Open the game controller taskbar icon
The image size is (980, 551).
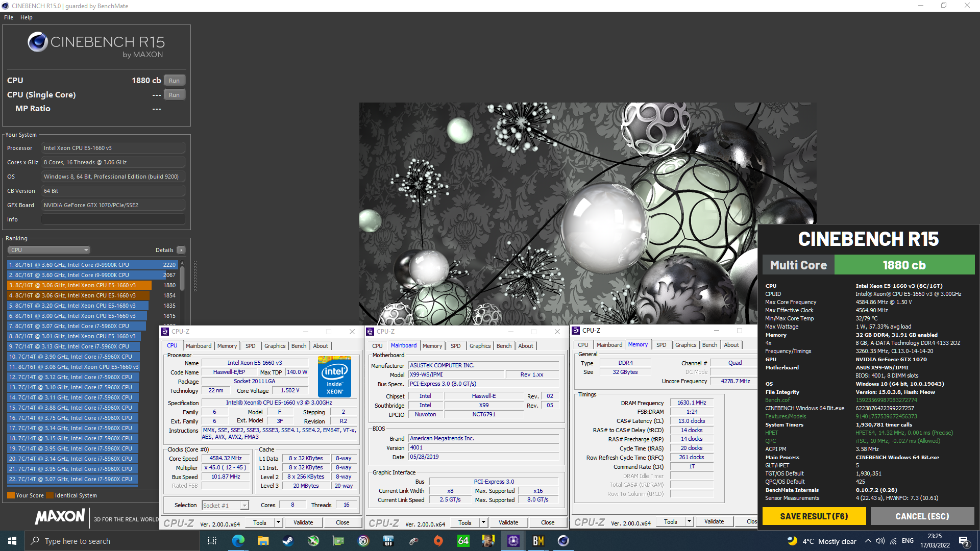pyautogui.click(x=413, y=541)
